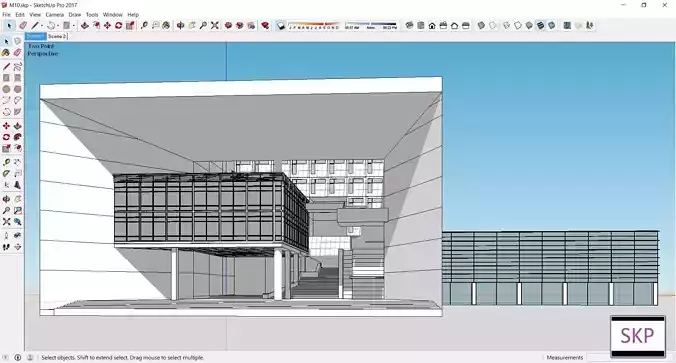676x363 pixels.
Task: Open the Camera menu
Action: (x=55, y=15)
